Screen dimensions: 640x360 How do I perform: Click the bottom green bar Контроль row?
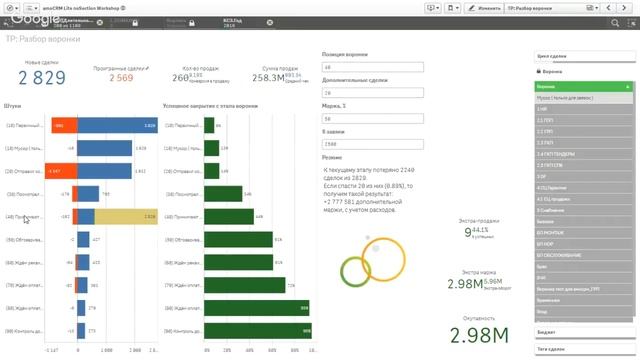[x=258, y=331]
